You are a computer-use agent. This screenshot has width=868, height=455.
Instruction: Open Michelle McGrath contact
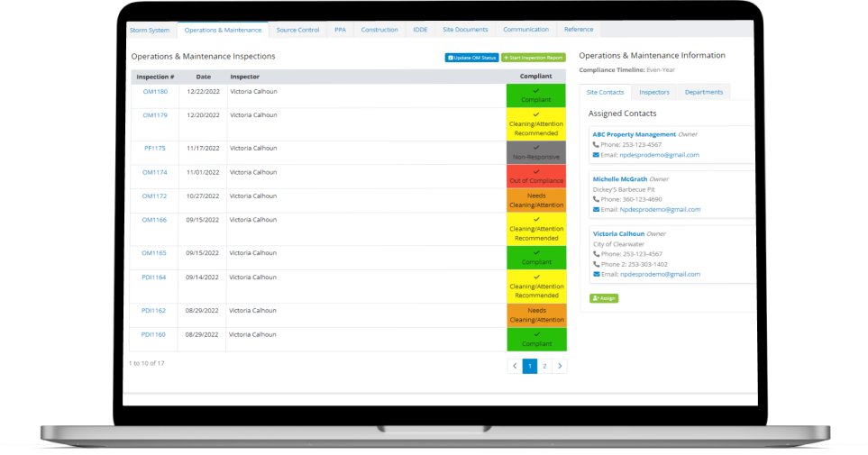[x=620, y=179]
